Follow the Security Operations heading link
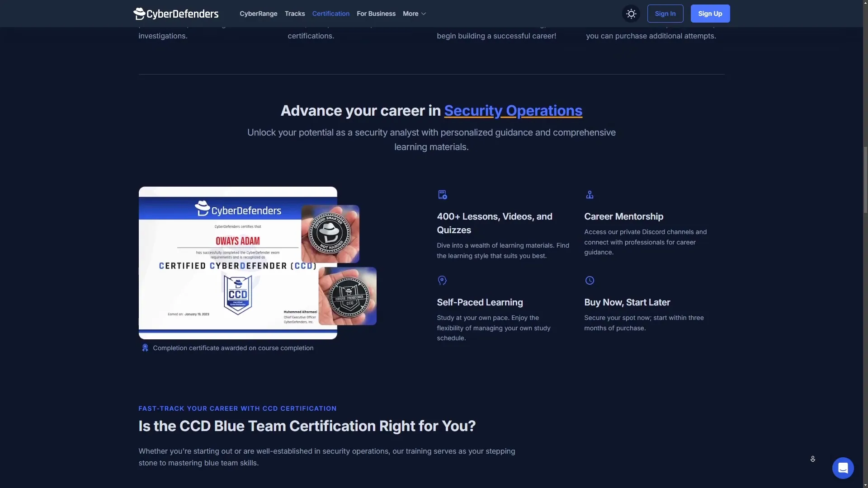The image size is (868, 488). click(x=513, y=111)
